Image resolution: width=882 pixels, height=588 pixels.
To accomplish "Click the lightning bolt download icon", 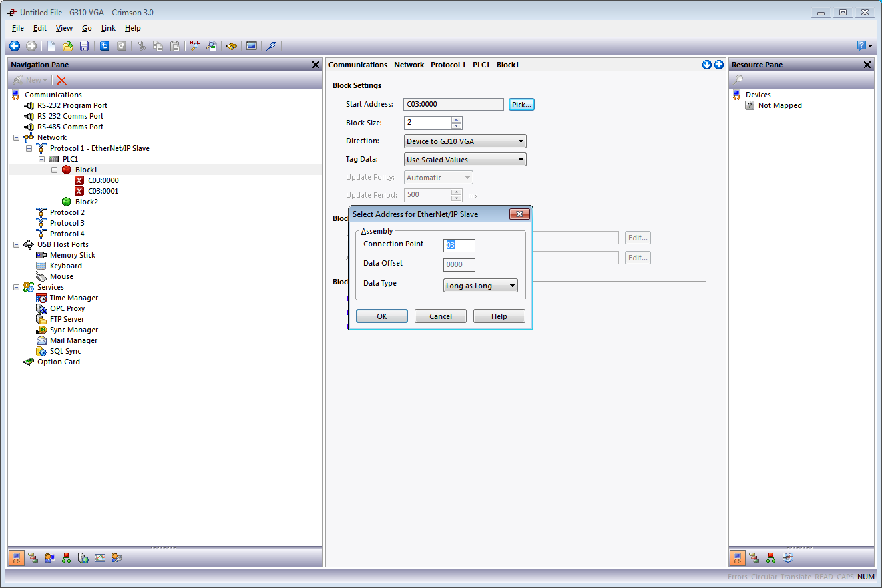I will 271,46.
